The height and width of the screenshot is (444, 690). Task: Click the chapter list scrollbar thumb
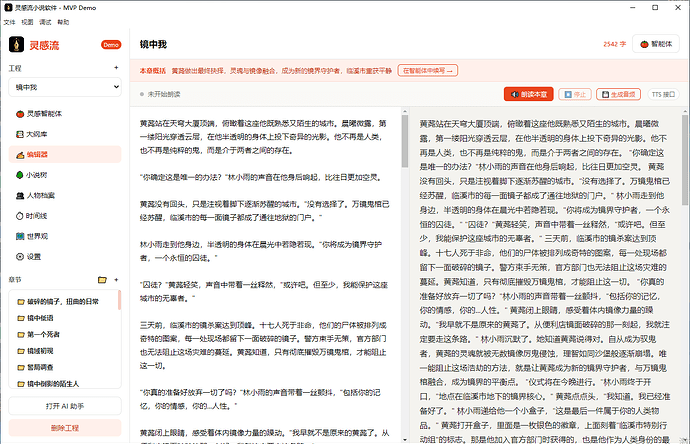click(119, 300)
